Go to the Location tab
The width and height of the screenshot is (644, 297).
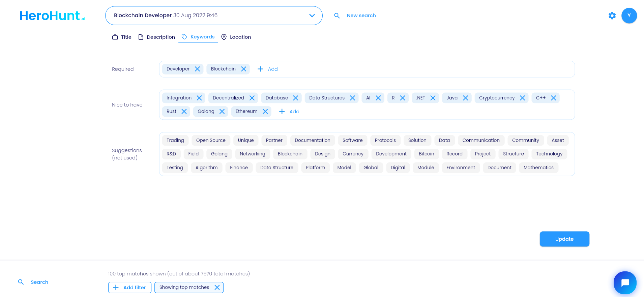pos(236,37)
